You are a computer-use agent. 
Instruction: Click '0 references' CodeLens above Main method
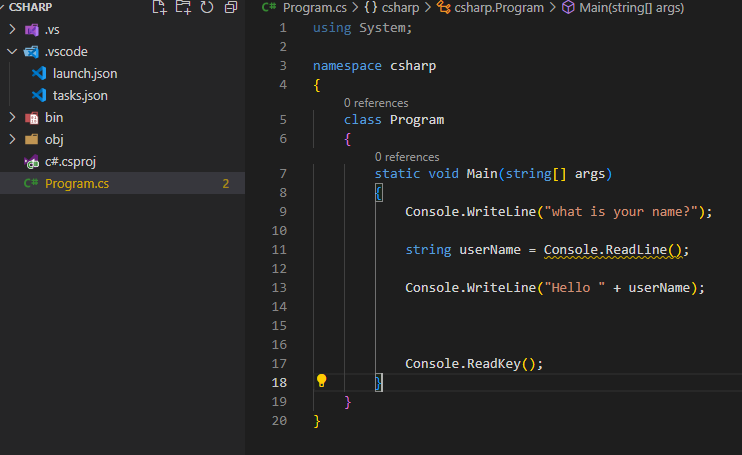click(x=407, y=157)
